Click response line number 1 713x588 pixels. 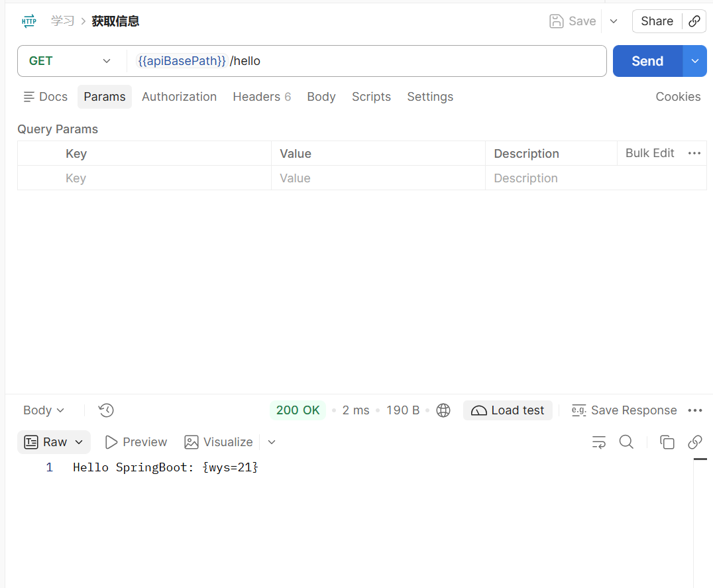click(49, 467)
